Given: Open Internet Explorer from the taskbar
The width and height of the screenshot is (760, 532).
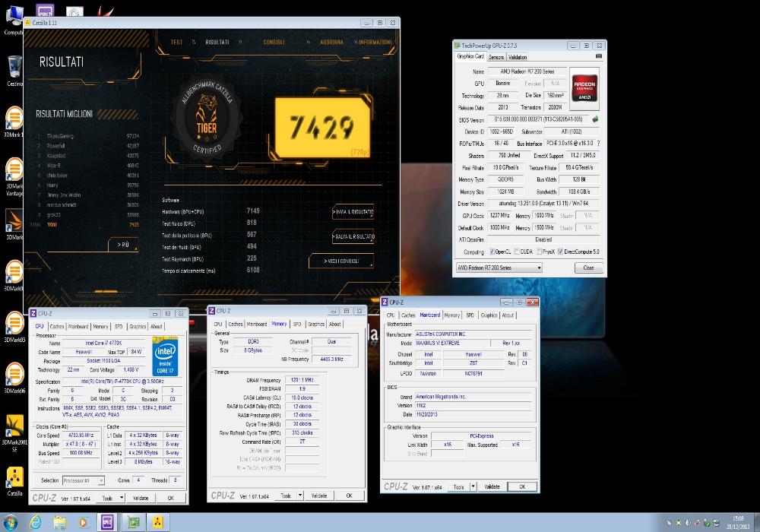Looking at the screenshot, I should [36, 522].
